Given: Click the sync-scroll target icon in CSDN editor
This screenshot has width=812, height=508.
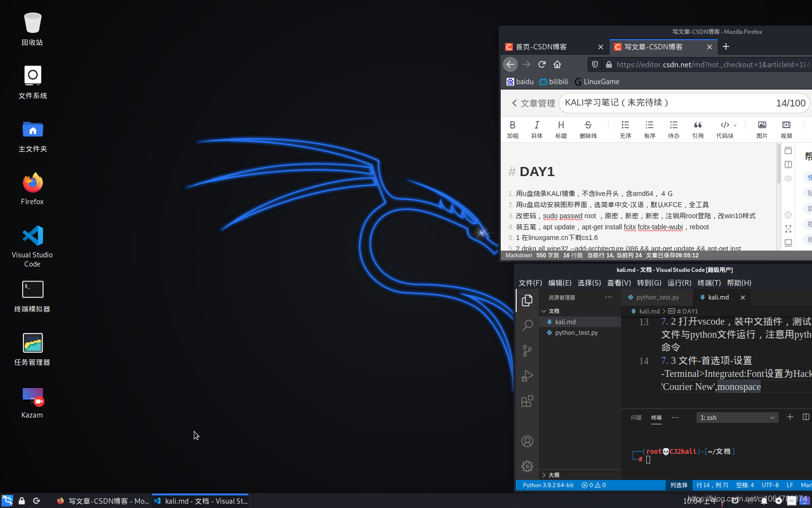Looking at the screenshot, I should [x=788, y=215].
